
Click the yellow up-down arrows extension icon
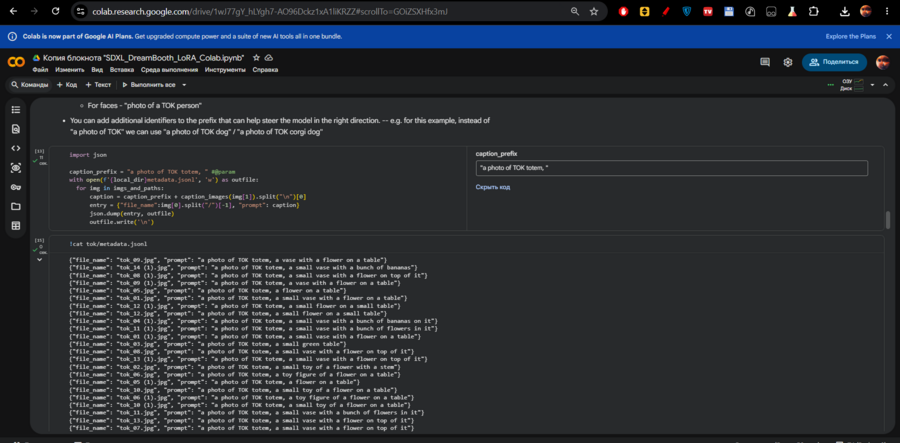pos(644,11)
